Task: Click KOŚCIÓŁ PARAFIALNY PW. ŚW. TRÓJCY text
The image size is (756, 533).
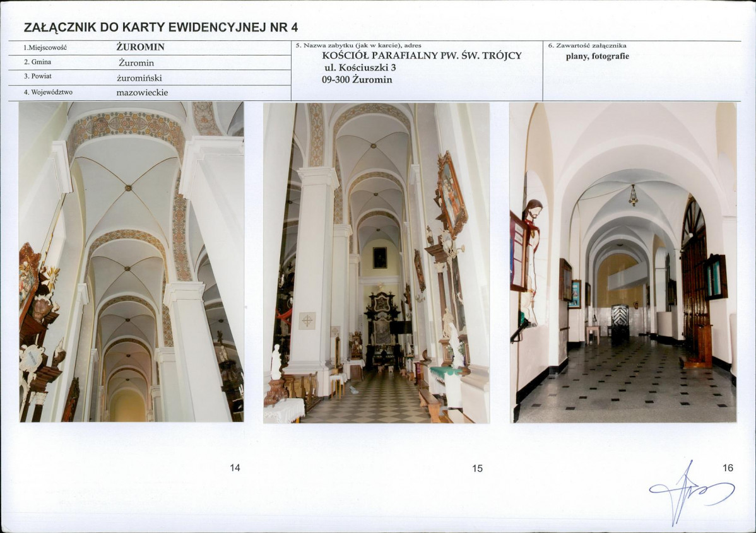Action: 422,56
